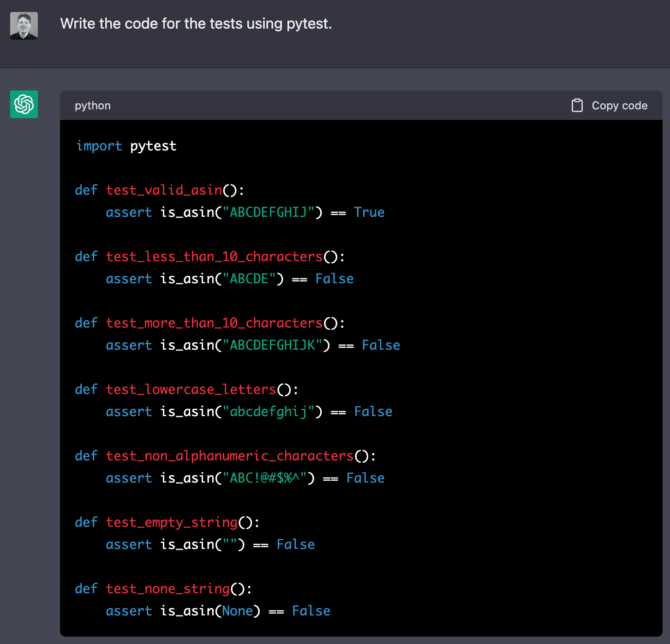Click the import pytest statement
Screen dimensions: 670x644
(126, 146)
